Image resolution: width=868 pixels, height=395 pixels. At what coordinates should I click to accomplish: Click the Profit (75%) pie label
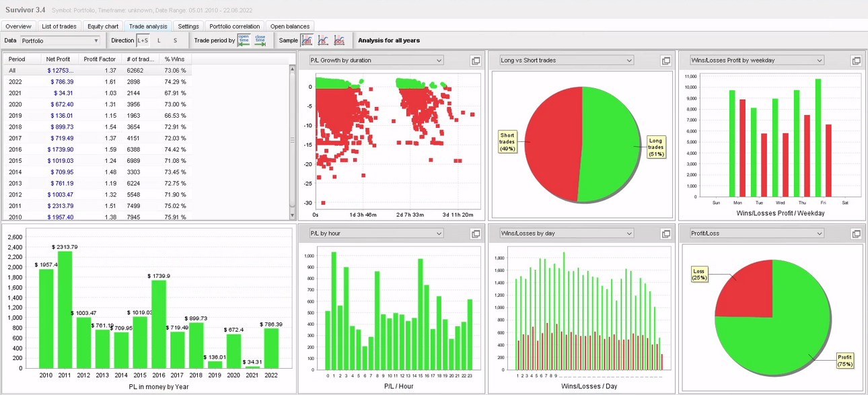(845, 361)
